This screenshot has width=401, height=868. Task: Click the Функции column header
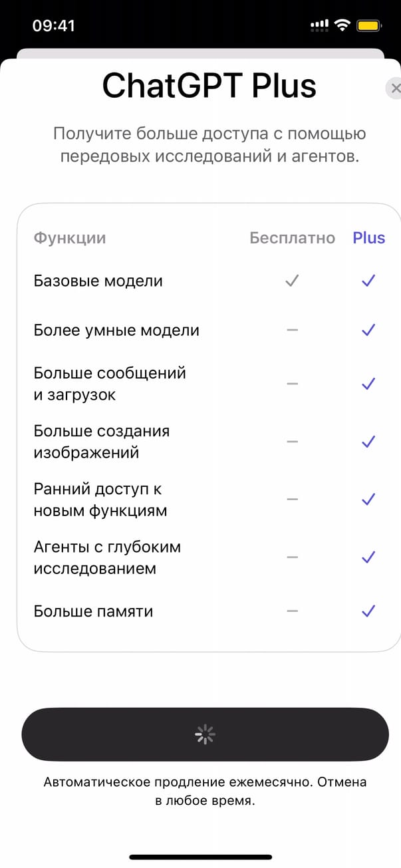tap(70, 238)
